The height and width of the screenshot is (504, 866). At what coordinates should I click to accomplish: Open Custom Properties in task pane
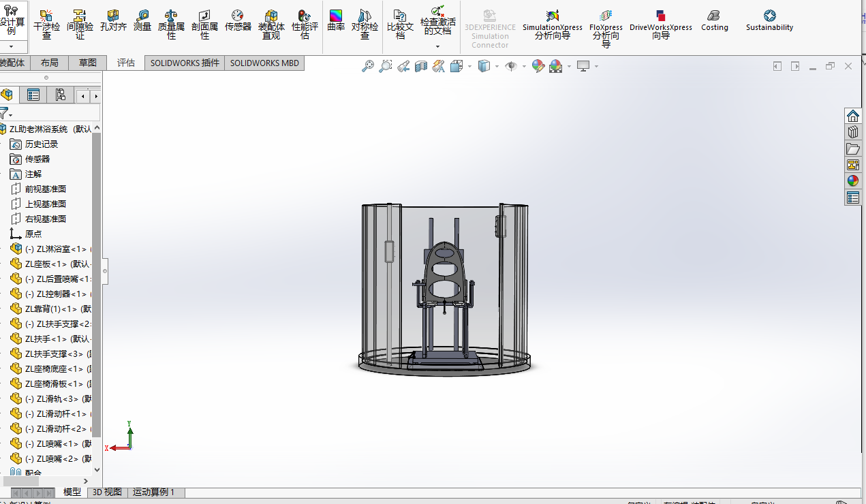click(853, 198)
